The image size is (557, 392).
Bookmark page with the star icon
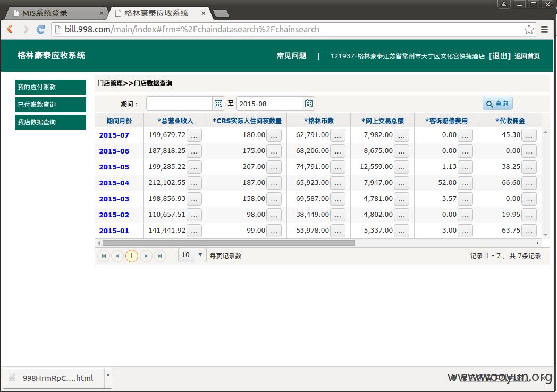pyautogui.click(x=529, y=29)
